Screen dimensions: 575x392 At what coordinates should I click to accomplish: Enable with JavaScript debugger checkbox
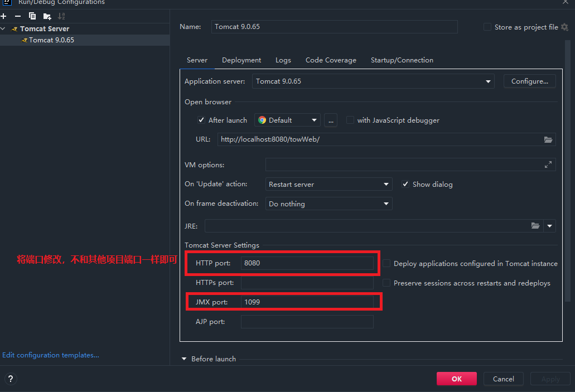point(350,120)
